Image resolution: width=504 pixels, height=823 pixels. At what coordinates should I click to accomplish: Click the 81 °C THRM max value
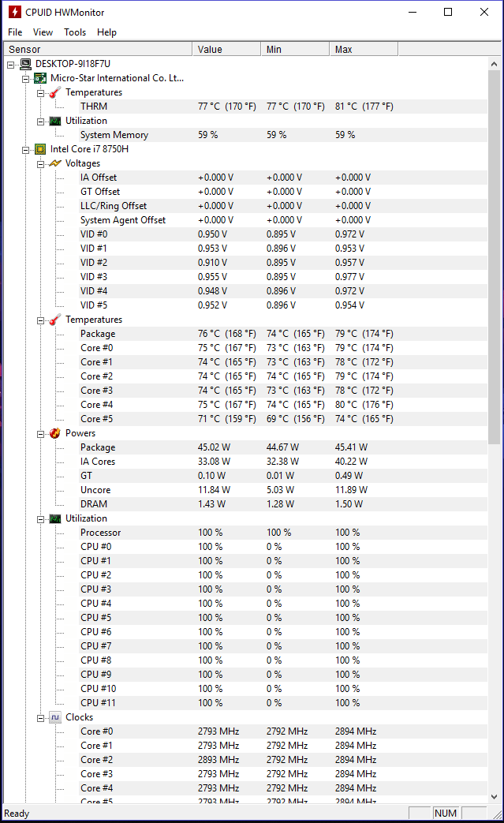[x=364, y=107]
